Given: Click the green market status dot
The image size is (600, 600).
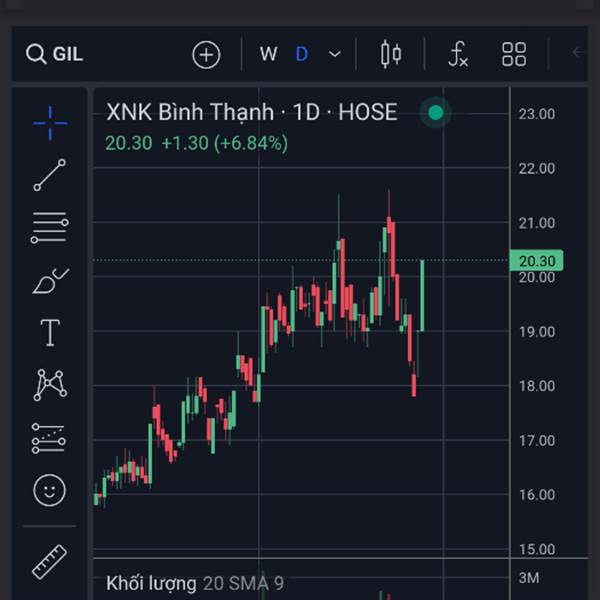Looking at the screenshot, I should (x=435, y=113).
